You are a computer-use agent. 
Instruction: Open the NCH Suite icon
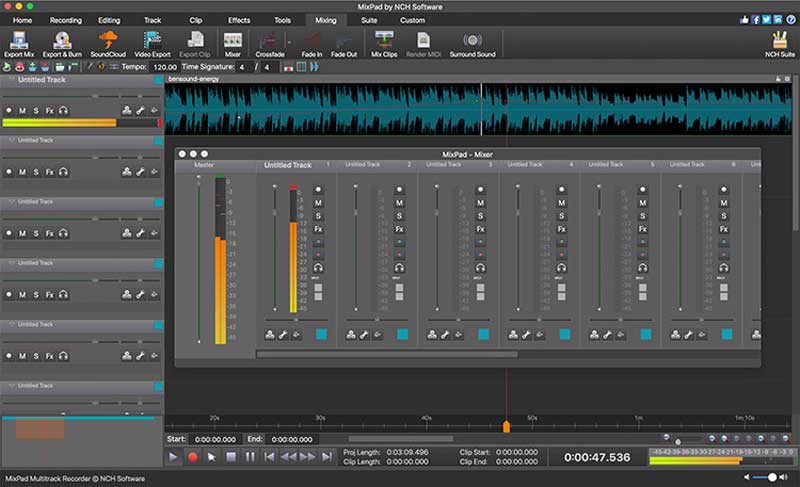(x=778, y=41)
